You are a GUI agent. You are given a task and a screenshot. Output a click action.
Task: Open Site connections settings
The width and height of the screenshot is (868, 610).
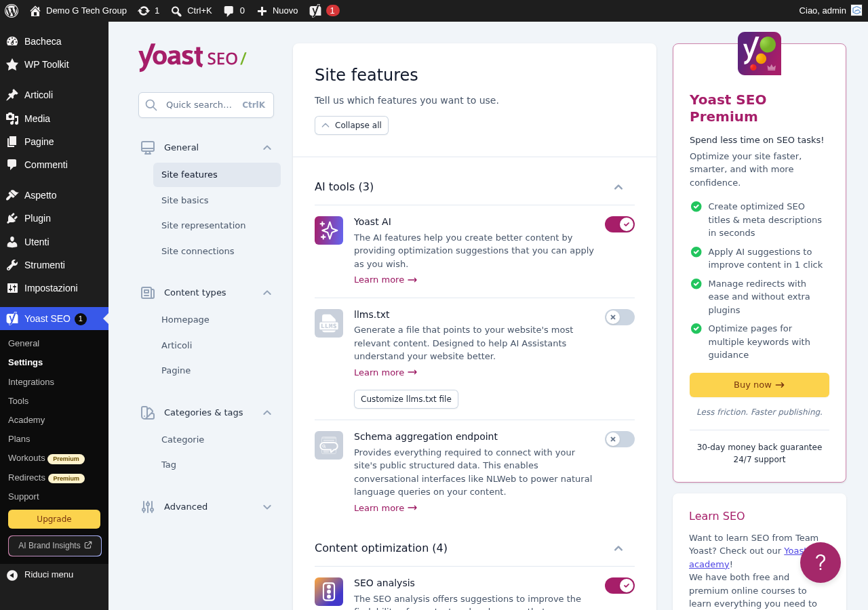coord(217,251)
